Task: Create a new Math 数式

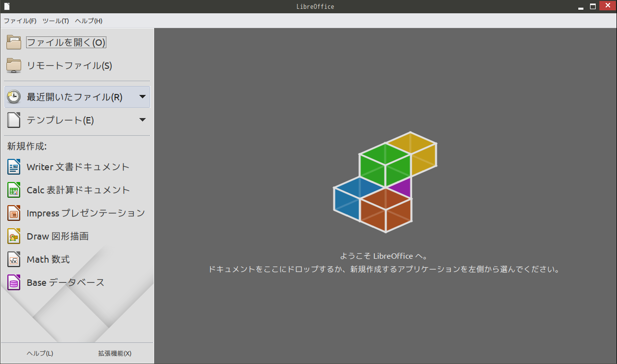Action: (77, 260)
